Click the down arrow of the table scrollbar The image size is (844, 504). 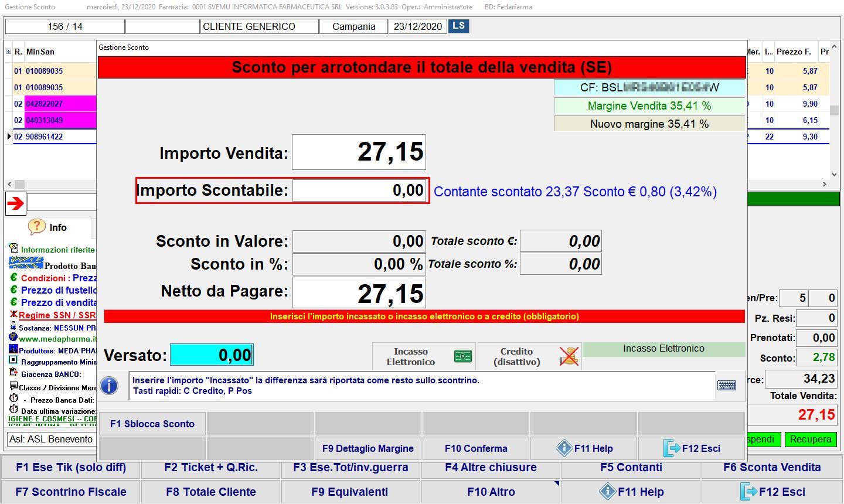pyautogui.click(x=834, y=174)
